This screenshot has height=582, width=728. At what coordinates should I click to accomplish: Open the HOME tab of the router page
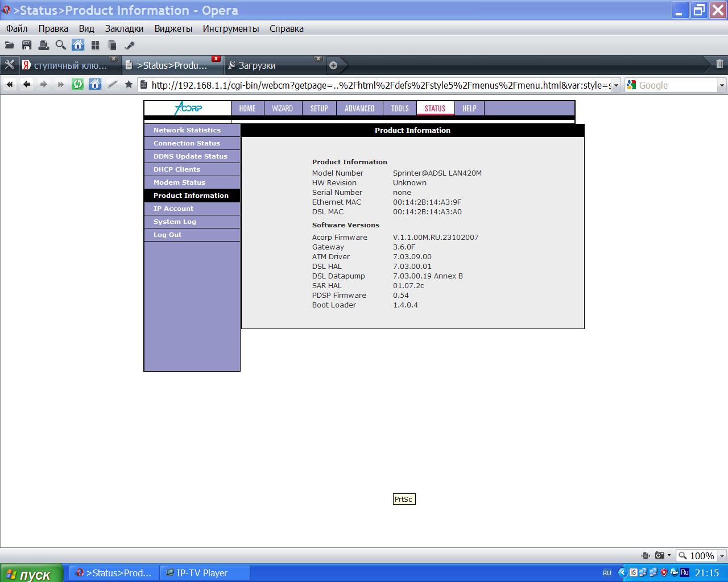[x=247, y=108]
